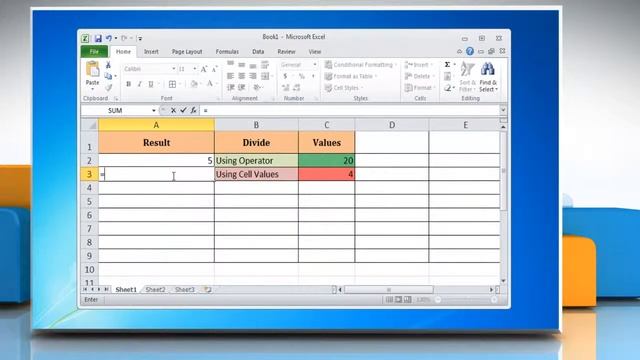Open the font size dropdown

[x=195, y=69]
